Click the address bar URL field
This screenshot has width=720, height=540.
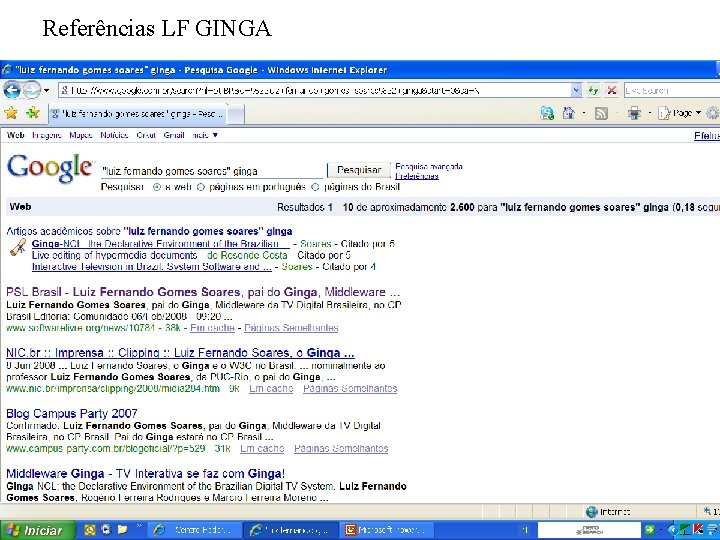click(x=315, y=90)
